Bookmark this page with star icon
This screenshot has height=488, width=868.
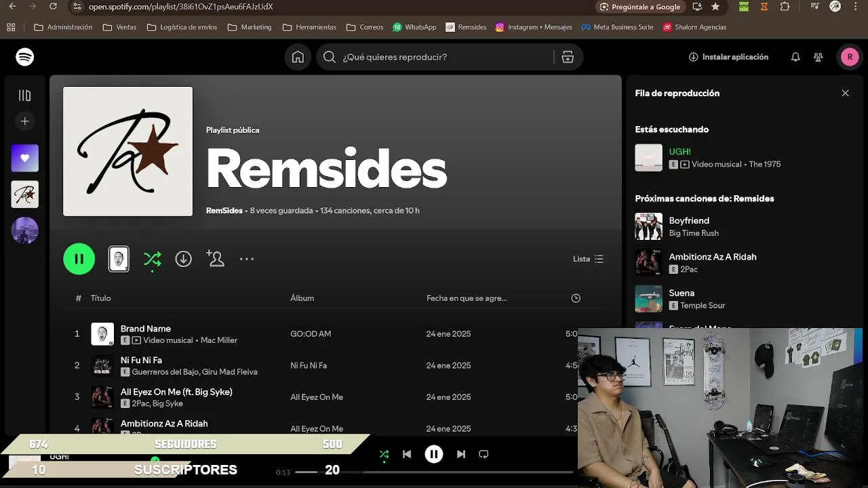coord(715,7)
